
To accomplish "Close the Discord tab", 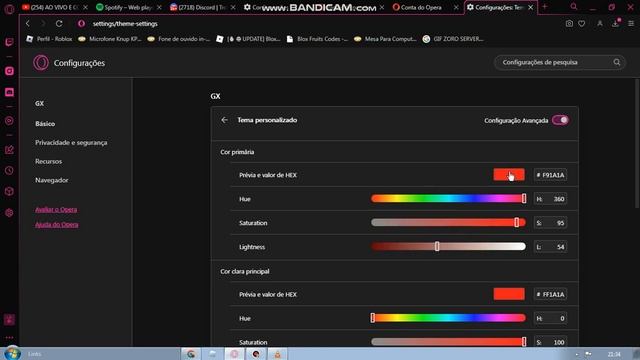I will click(233, 7).
